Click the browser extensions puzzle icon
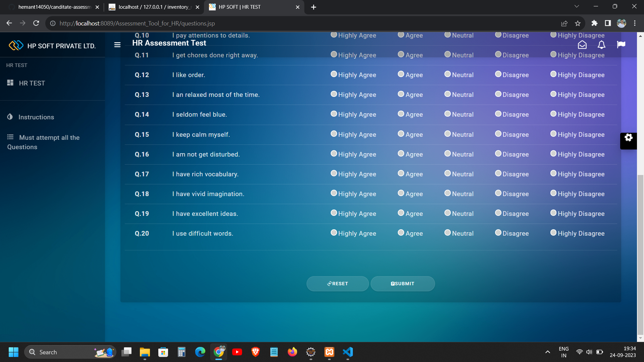Image resolution: width=644 pixels, height=362 pixels. click(594, 23)
